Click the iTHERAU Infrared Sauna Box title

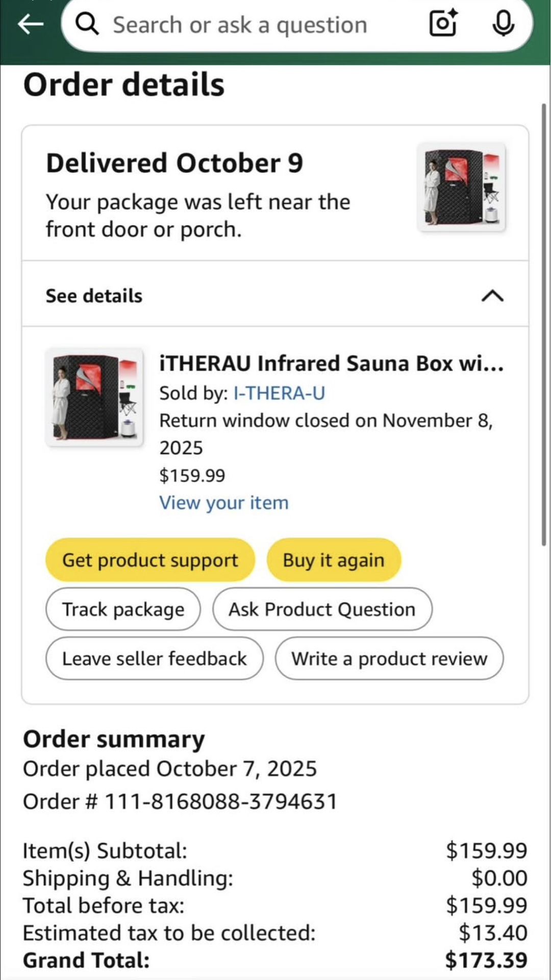331,363
